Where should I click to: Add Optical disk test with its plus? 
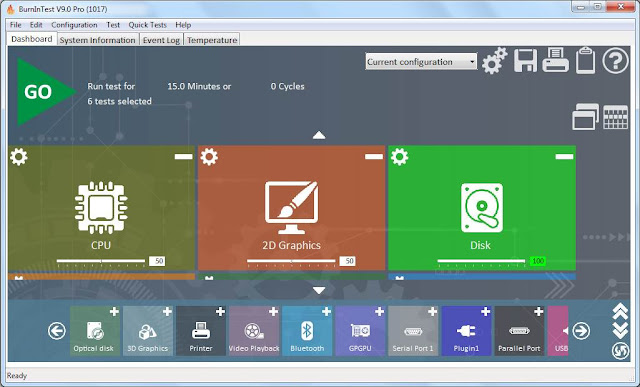[114, 312]
